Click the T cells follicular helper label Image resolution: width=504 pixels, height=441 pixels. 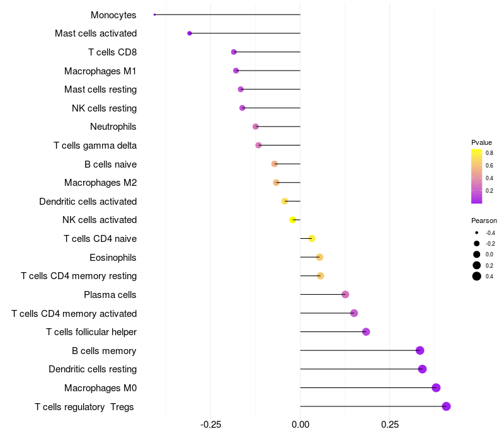[x=91, y=331]
